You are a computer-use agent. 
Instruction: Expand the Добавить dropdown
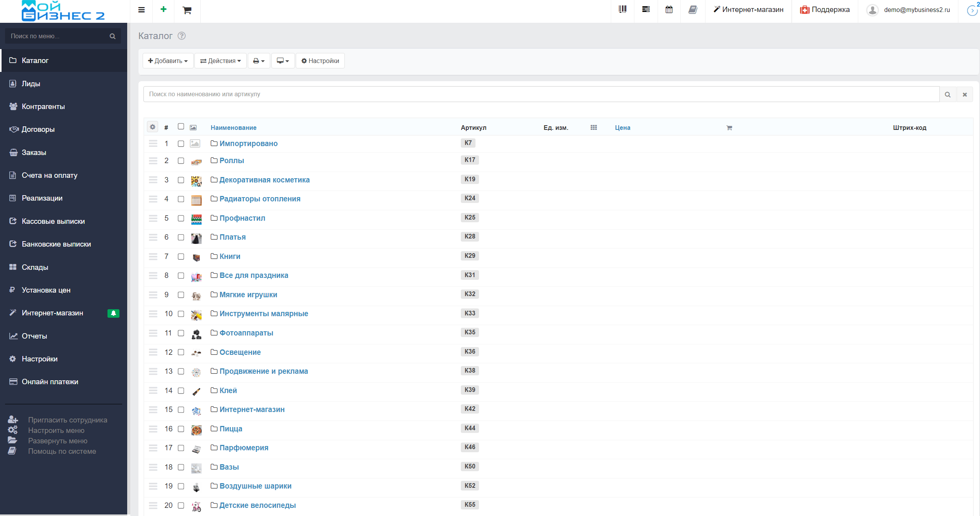pos(168,61)
